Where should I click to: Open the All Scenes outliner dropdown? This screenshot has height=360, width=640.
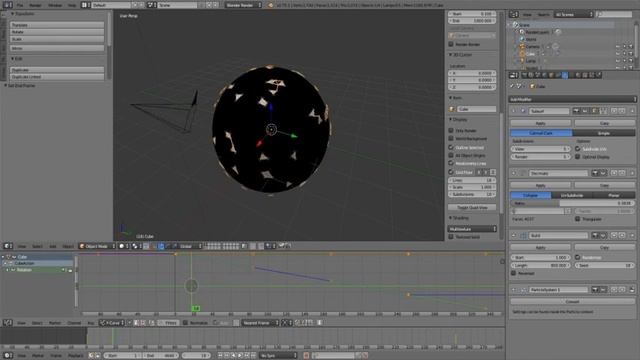573,14
